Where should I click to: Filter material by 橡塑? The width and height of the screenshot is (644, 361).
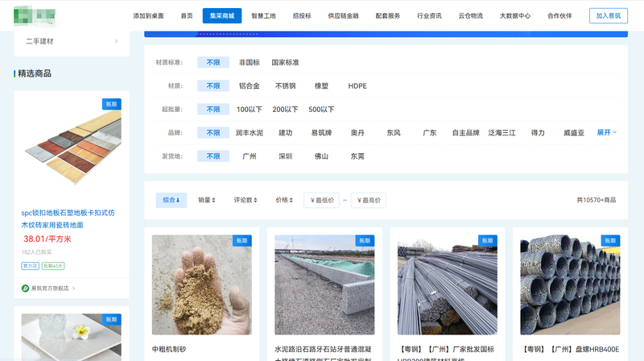tap(321, 86)
